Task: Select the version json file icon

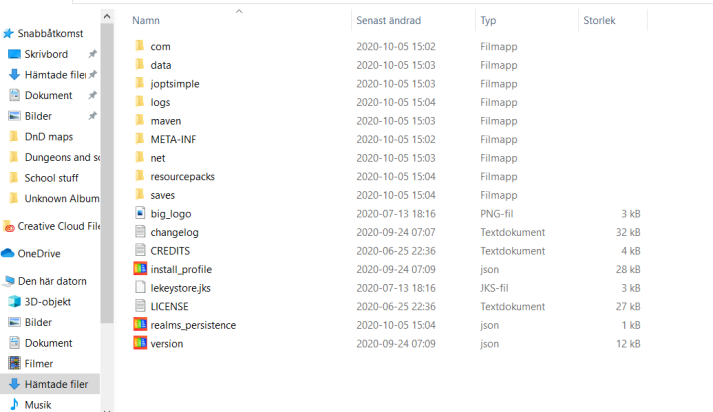Action: coord(140,343)
